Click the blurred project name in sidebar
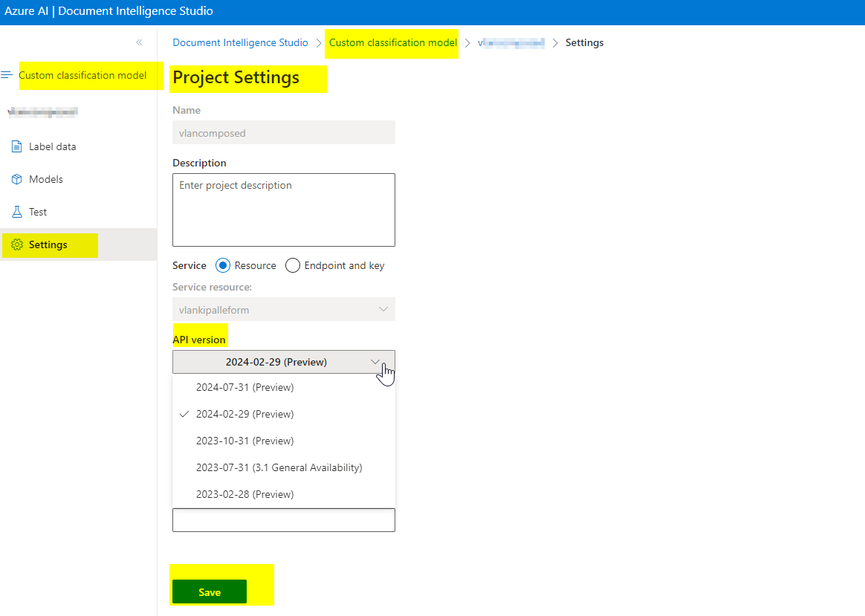865x616 pixels. [x=42, y=112]
